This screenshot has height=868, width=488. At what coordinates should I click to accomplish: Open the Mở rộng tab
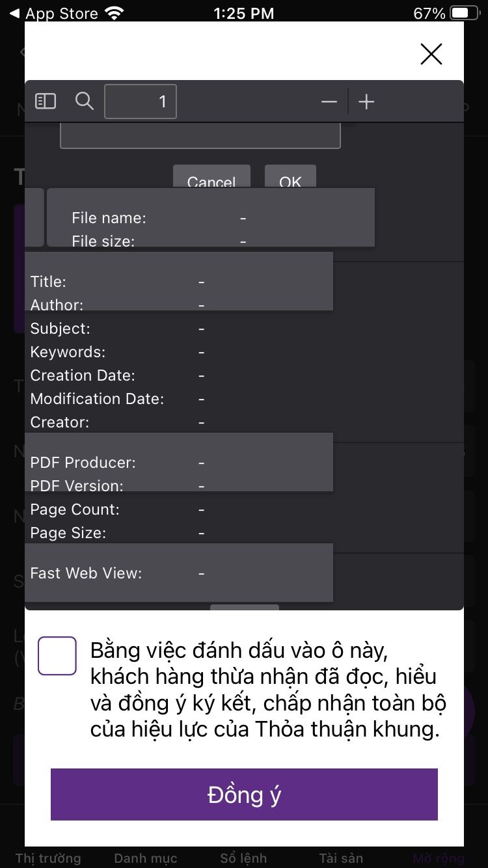[x=439, y=858]
